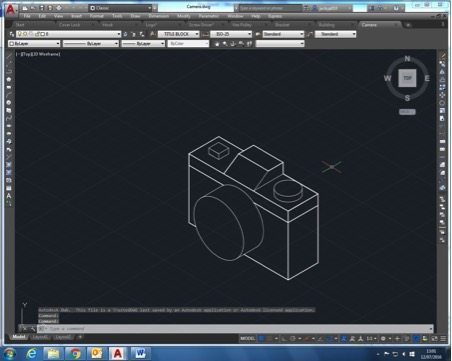Click the command line input field

pos(235,329)
